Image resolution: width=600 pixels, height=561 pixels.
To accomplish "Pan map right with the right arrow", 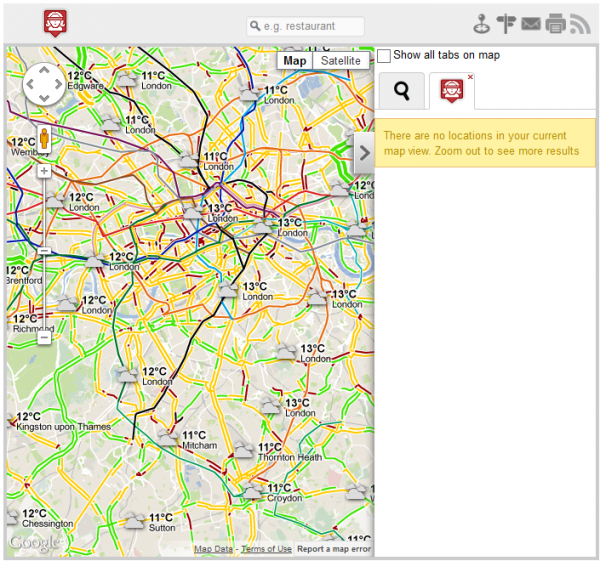I will tap(59, 84).
